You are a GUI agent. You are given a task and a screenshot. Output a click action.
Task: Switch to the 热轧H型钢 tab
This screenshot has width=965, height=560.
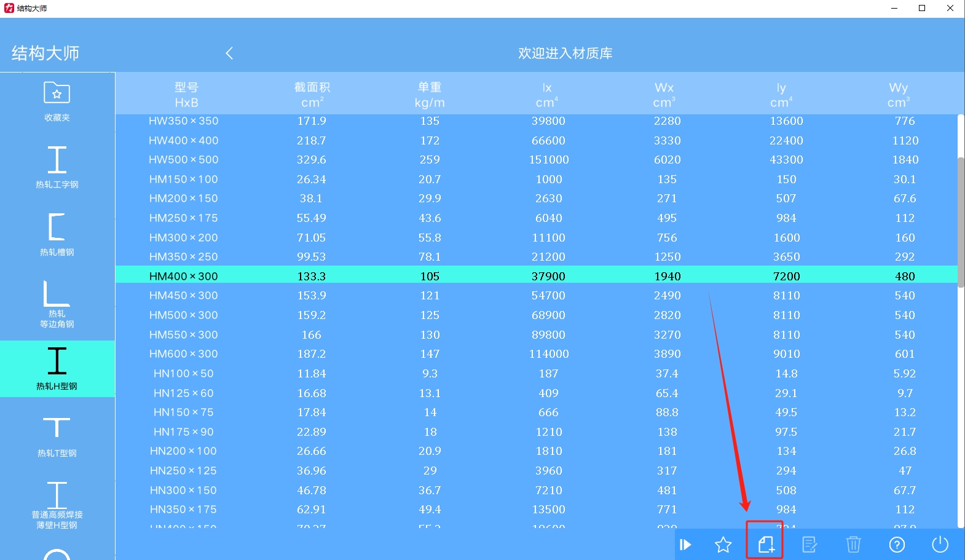click(x=57, y=369)
